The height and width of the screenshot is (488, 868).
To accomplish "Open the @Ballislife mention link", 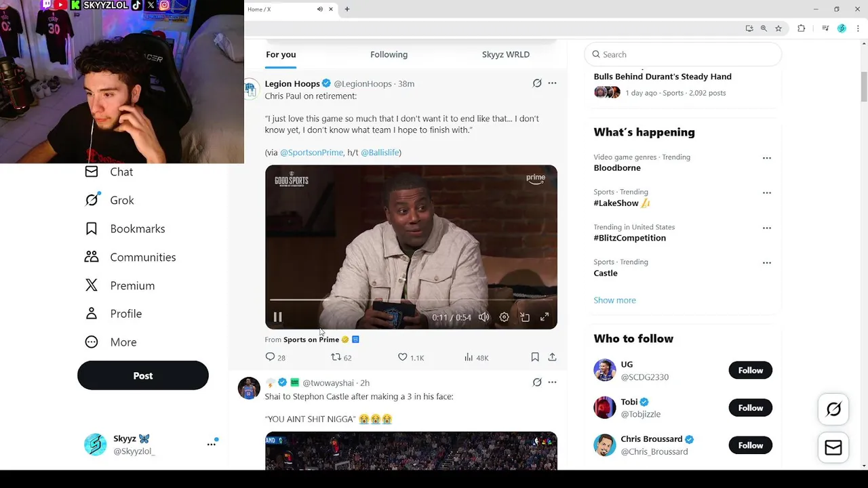I will 380,152.
